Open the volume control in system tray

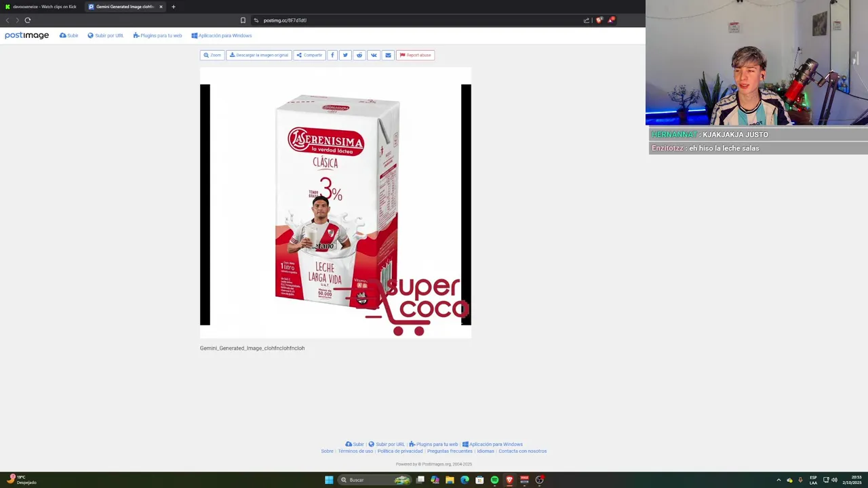834,480
